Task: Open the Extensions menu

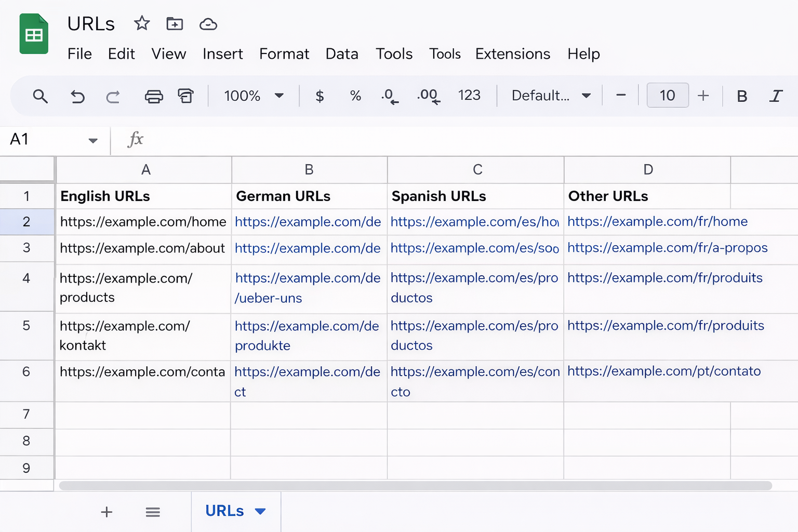Action: click(512, 54)
